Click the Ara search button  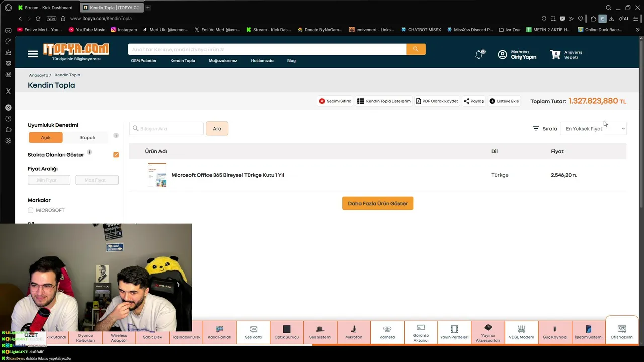point(217,129)
